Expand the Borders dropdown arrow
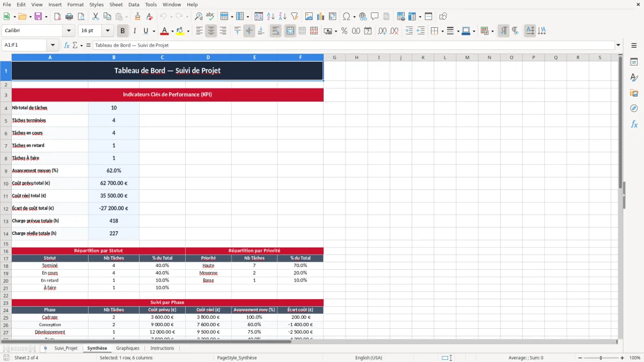This screenshot has width=644, height=362. point(442,31)
